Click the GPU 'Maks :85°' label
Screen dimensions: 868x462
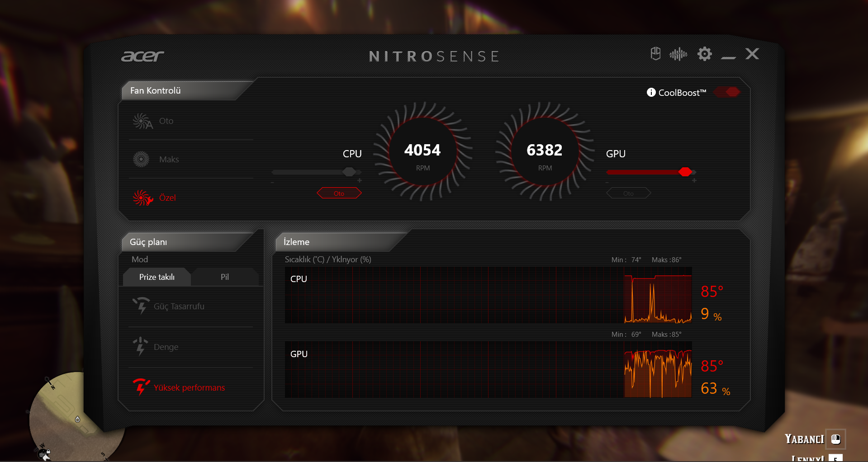tap(667, 334)
